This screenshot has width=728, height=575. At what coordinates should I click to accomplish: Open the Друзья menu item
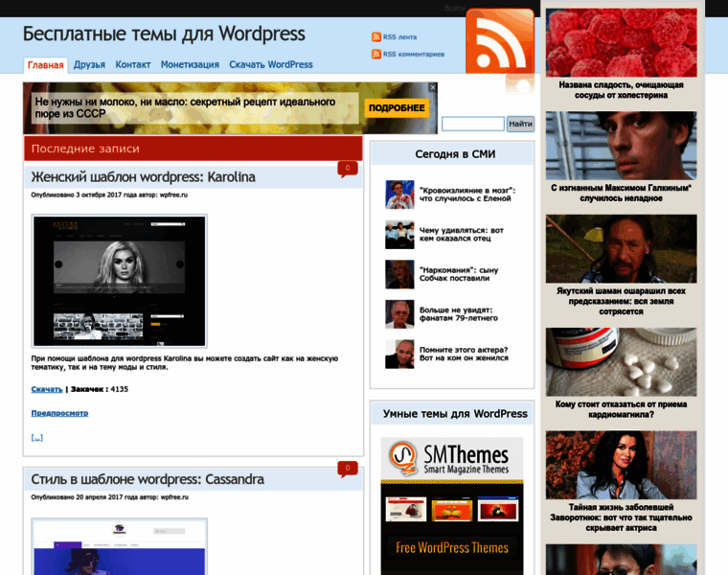(89, 64)
